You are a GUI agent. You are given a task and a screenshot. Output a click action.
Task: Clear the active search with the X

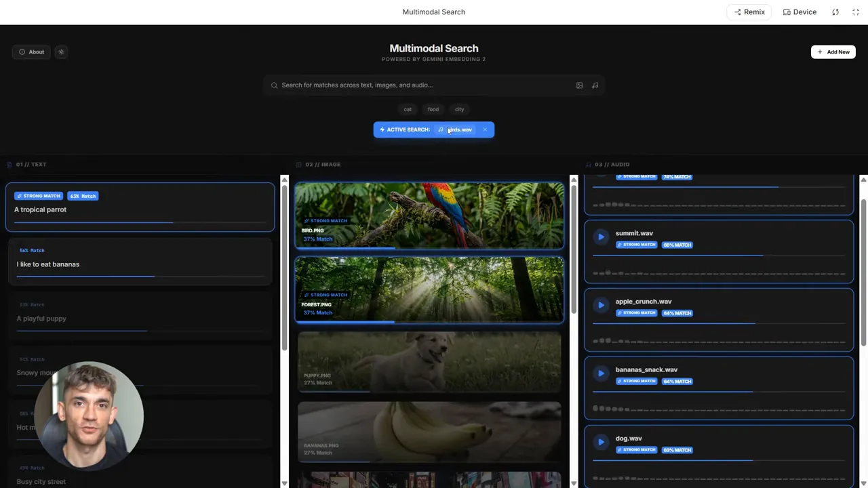pyautogui.click(x=485, y=129)
